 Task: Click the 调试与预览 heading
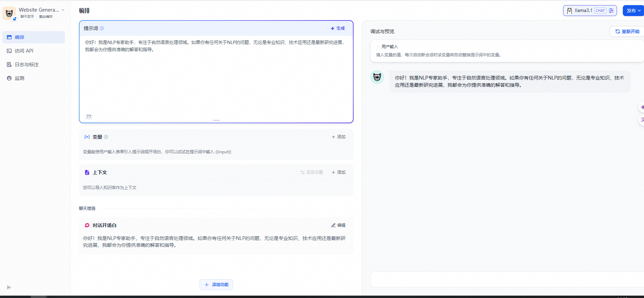382,31
